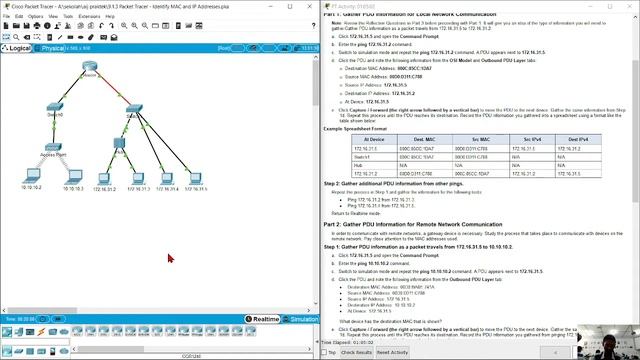The image size is (640, 360).
Task: Switch to the Physical workspace tab
Action: tap(49, 48)
